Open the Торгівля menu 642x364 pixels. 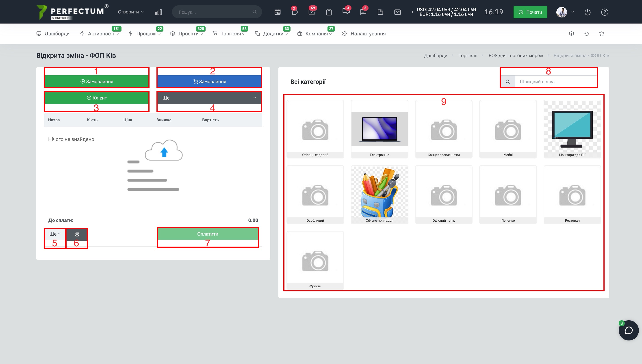230,33
